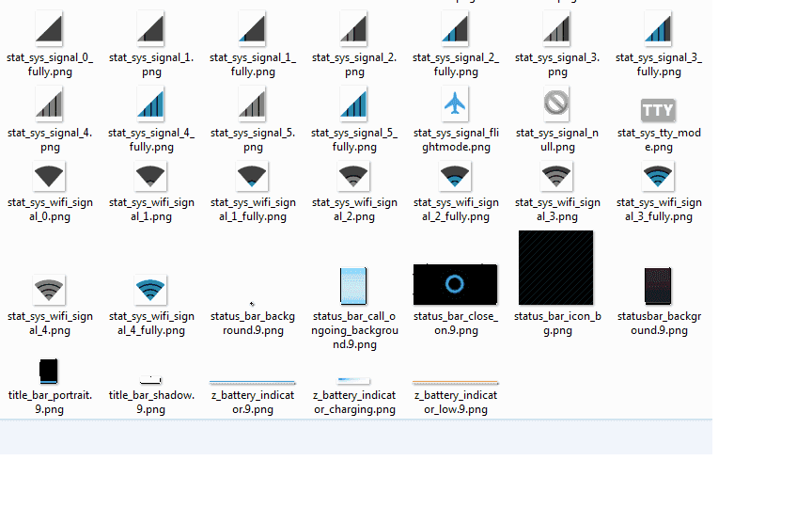This screenshot has height=508, width=812.
Task: Select the stat_sys_wifi_signal_3.png icon
Action: [x=556, y=176]
